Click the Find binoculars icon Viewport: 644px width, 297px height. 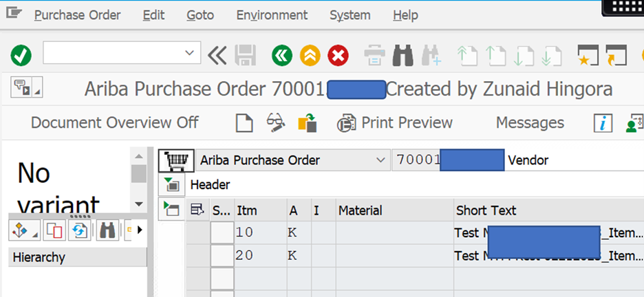(x=402, y=55)
